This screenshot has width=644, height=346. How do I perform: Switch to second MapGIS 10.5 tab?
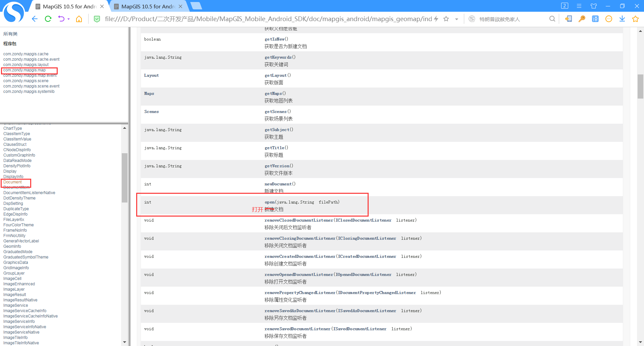tap(148, 6)
